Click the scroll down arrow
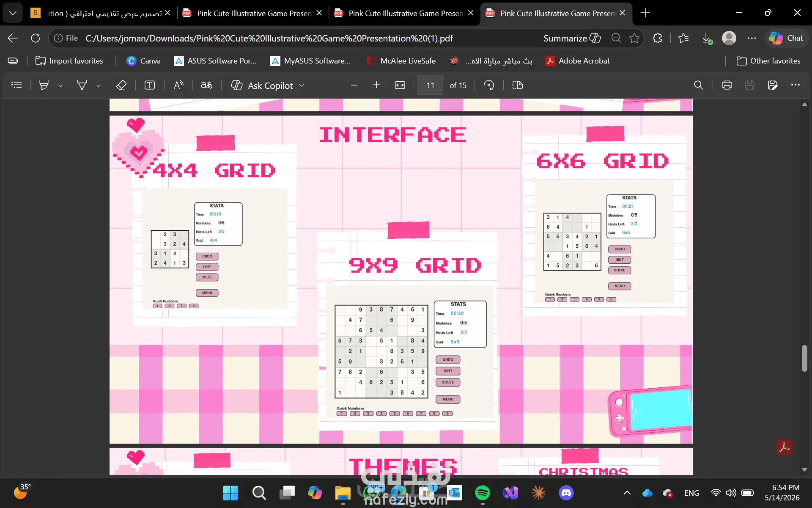Screen dimensions: 812x508 [804, 469]
